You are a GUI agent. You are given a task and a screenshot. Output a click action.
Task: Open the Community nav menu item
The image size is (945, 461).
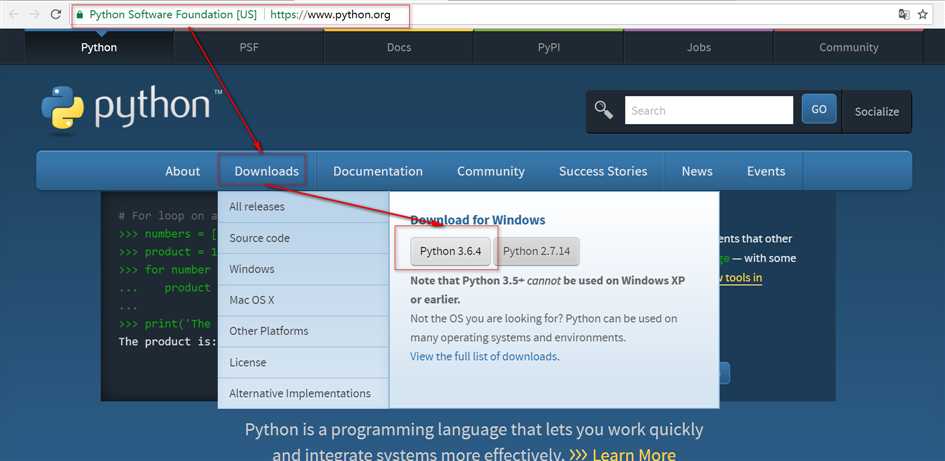pos(491,171)
